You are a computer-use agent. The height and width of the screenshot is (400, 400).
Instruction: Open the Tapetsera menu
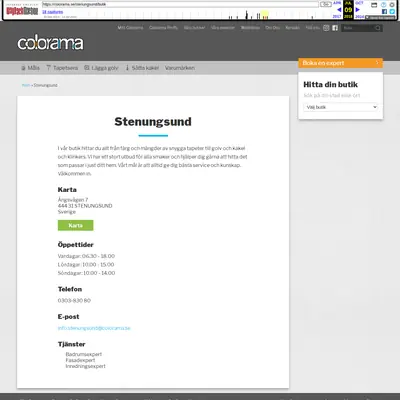pyautogui.click(x=62, y=68)
